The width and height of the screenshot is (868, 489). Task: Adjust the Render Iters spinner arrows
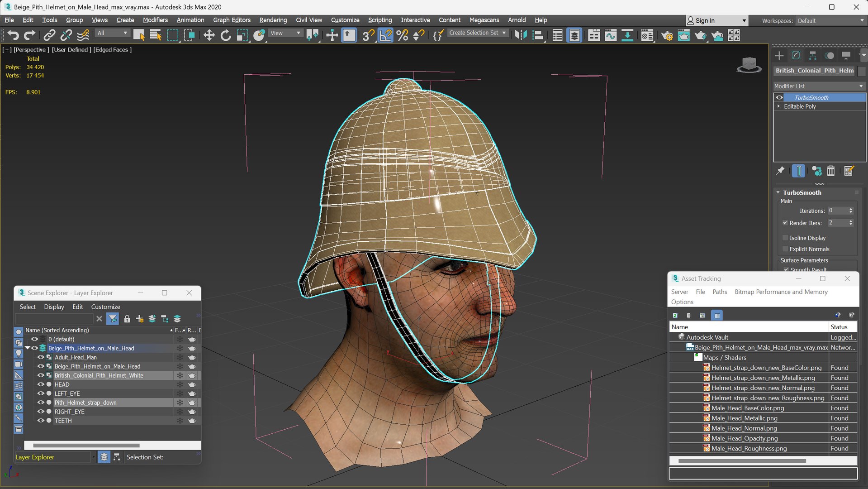point(851,223)
